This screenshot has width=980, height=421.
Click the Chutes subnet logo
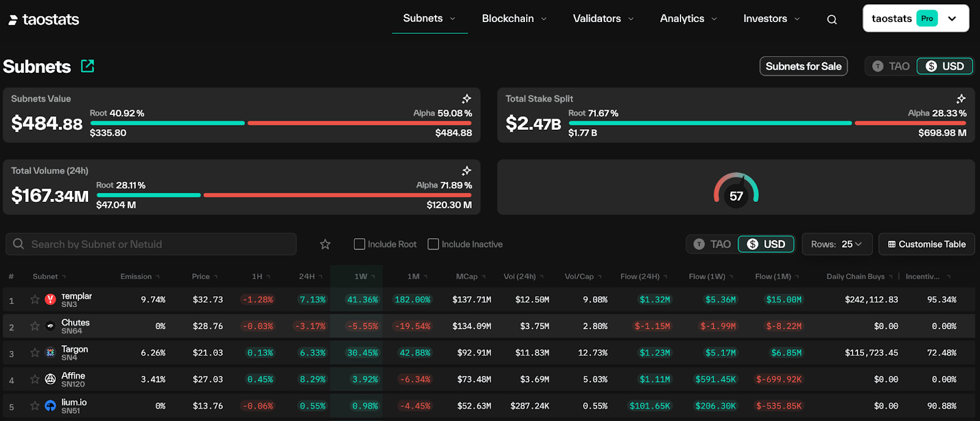tap(50, 326)
